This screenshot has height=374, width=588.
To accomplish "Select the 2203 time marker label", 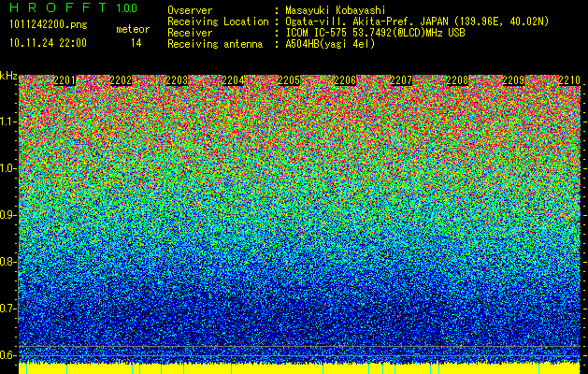I will (x=177, y=80).
